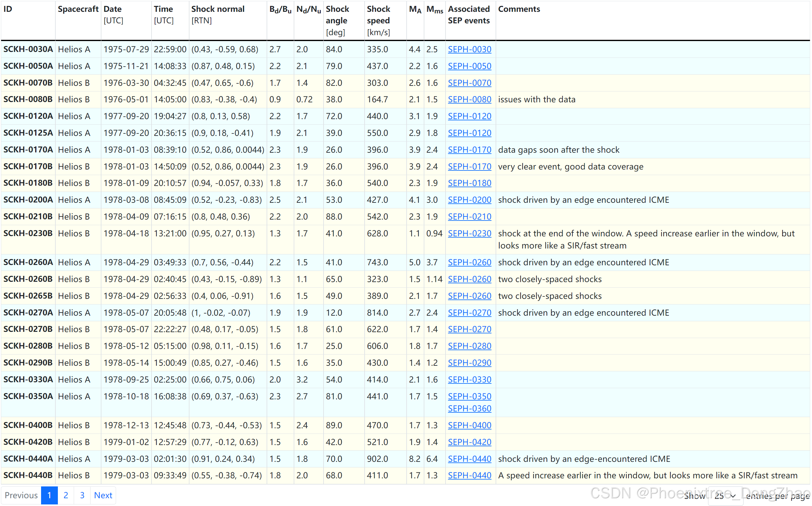Follow the SEPH-0200 link
Image resolution: width=812 pixels, height=506 pixels.
[469, 200]
